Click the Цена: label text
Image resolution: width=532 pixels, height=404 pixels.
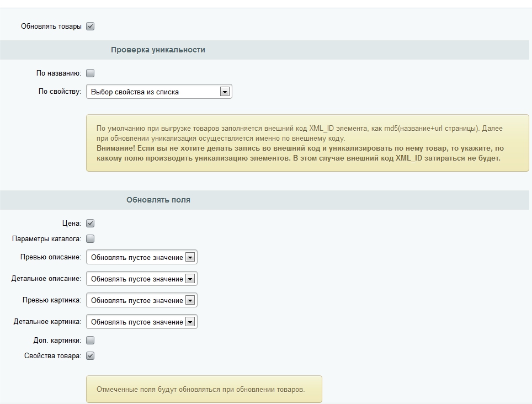[72, 224]
